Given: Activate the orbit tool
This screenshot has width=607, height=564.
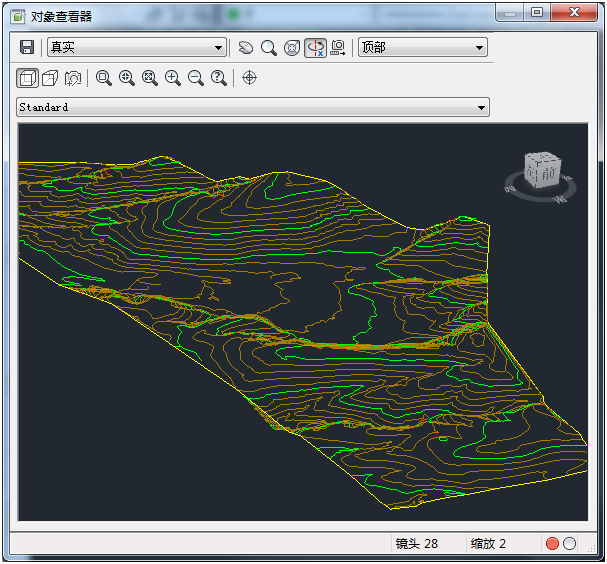Looking at the screenshot, I should 291,48.
